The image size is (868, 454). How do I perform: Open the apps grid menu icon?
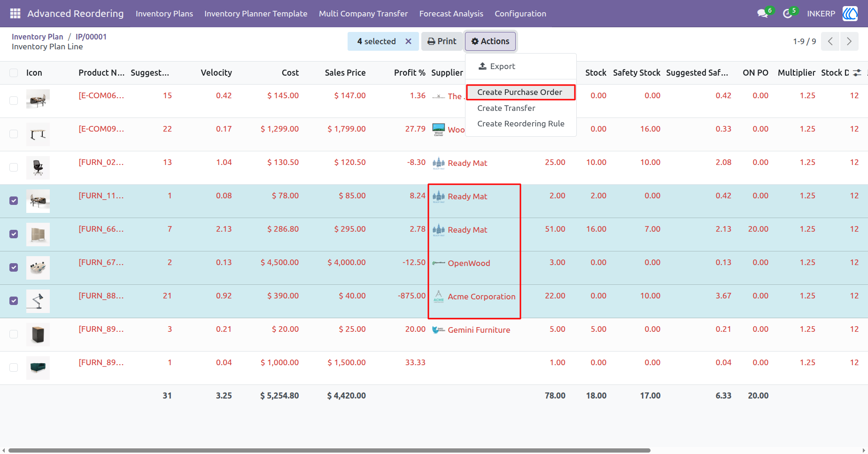(15, 14)
